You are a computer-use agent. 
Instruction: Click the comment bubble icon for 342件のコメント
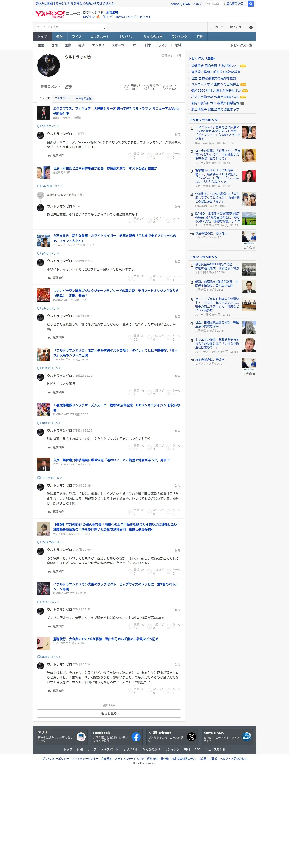click(39, 186)
